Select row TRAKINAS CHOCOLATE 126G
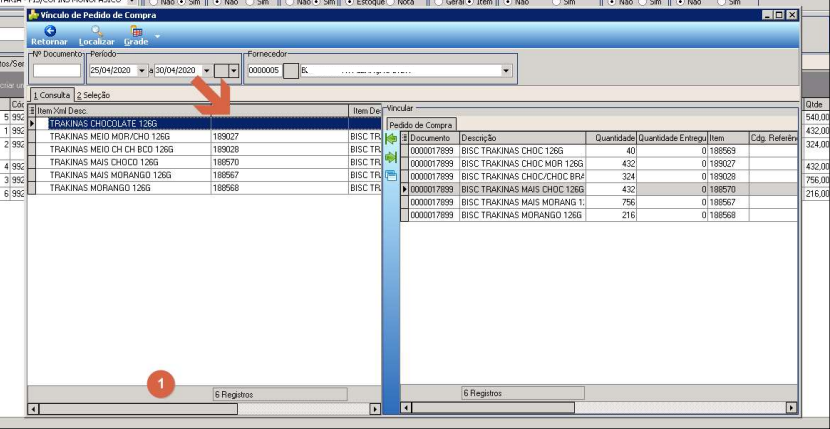 coord(204,124)
